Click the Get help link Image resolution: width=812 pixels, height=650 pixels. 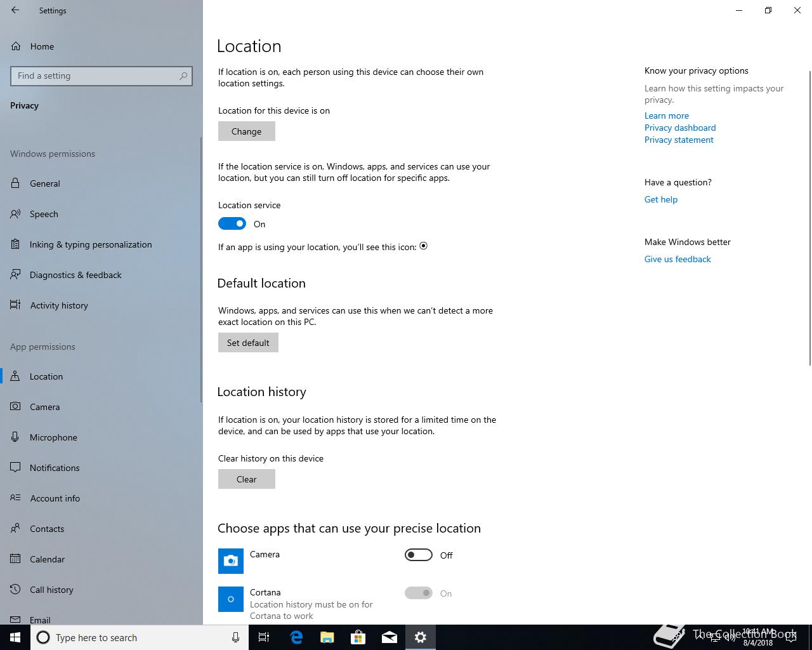pyautogui.click(x=661, y=199)
